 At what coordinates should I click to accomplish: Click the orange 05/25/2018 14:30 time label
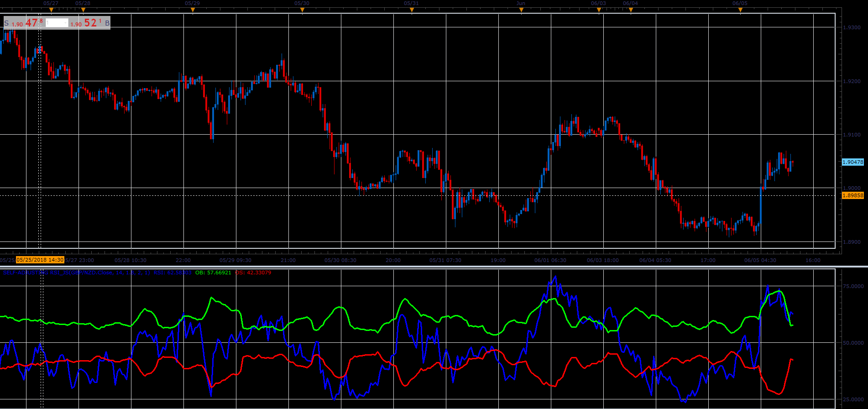pos(40,260)
